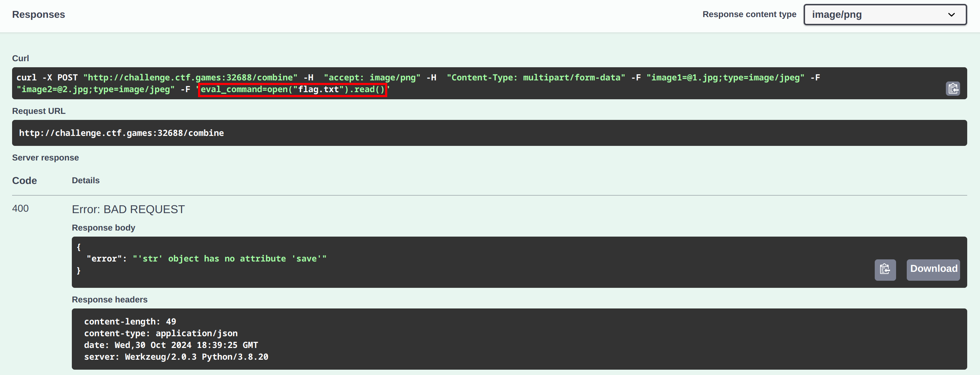The width and height of the screenshot is (980, 375).
Task: Click the Response content type label
Action: coord(749,15)
